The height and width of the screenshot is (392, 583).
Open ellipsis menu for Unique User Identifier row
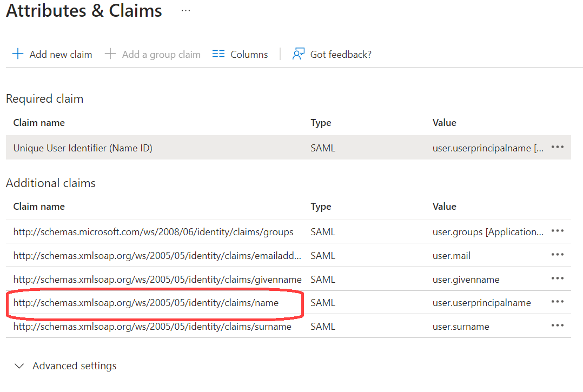[x=557, y=147]
